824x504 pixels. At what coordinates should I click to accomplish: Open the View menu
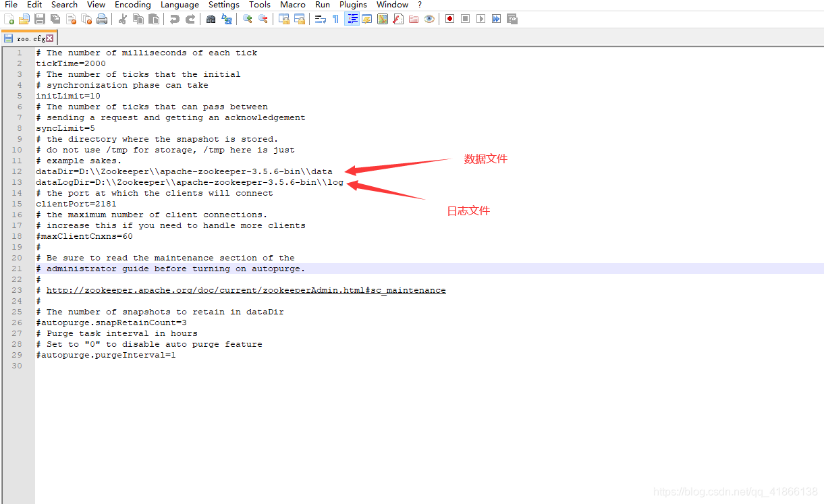(x=96, y=5)
